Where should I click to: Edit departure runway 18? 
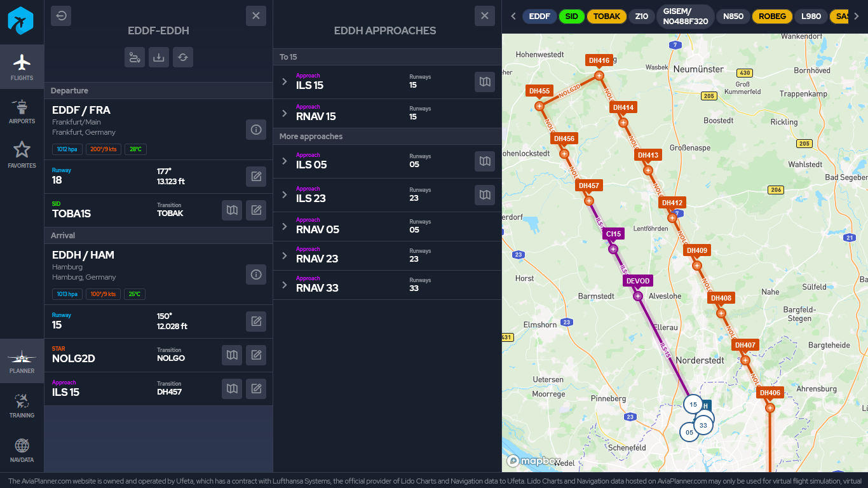point(256,177)
